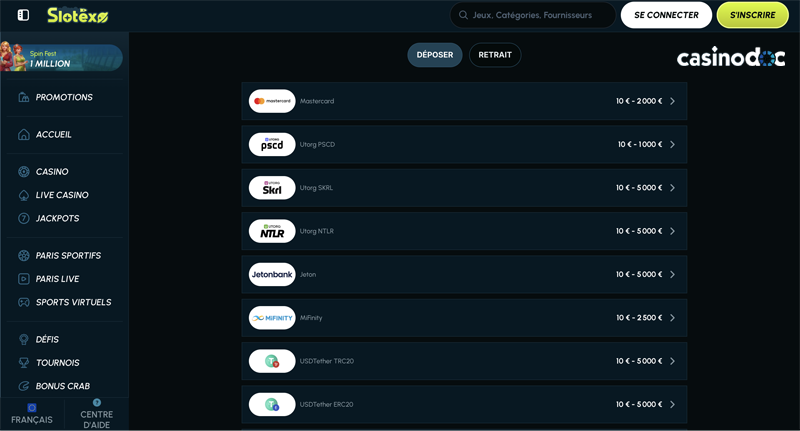This screenshot has height=431, width=800.
Task: Click the Slotexo logo
Action: click(78, 15)
